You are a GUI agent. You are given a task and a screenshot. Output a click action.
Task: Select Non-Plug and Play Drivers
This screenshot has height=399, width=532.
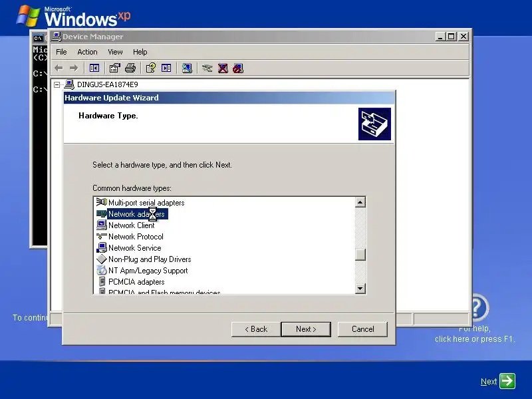click(x=150, y=259)
